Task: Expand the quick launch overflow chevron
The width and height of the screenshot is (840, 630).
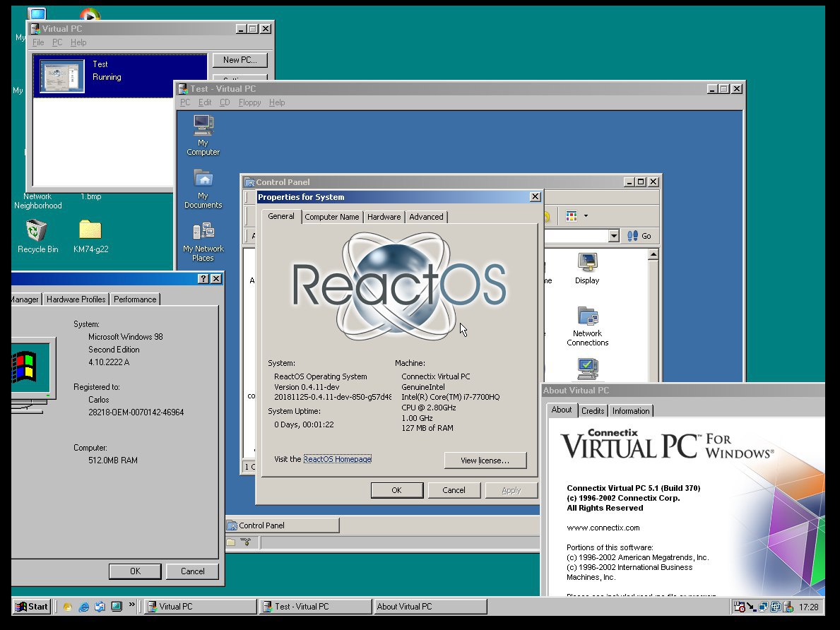Action: 132,605
